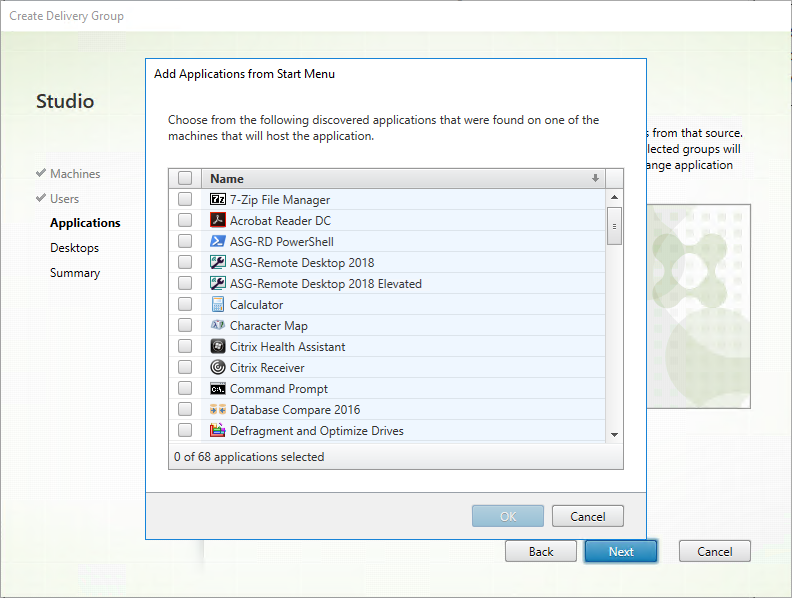Select the Database Compare 2016 name text
Screen dimensions: 792x598
pyautogui.click(x=295, y=410)
